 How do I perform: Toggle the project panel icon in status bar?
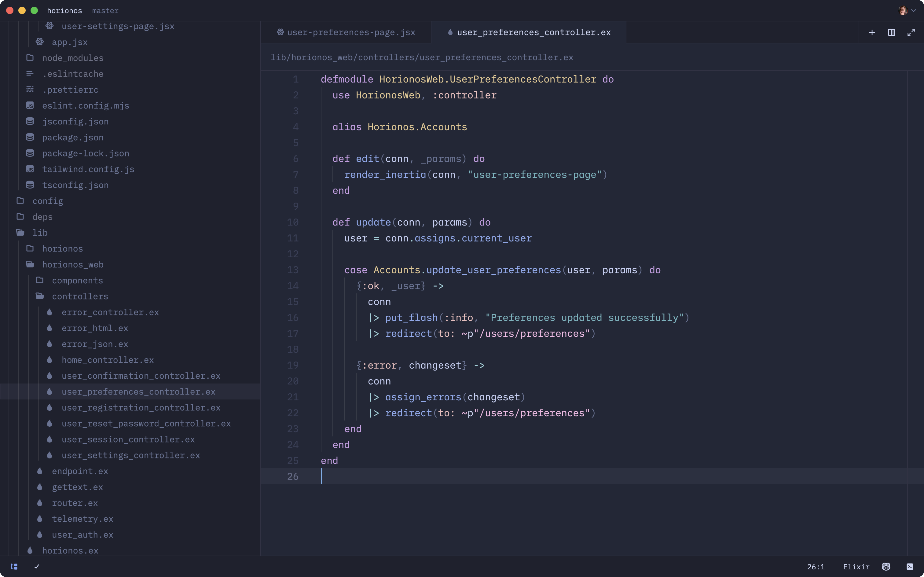click(14, 566)
